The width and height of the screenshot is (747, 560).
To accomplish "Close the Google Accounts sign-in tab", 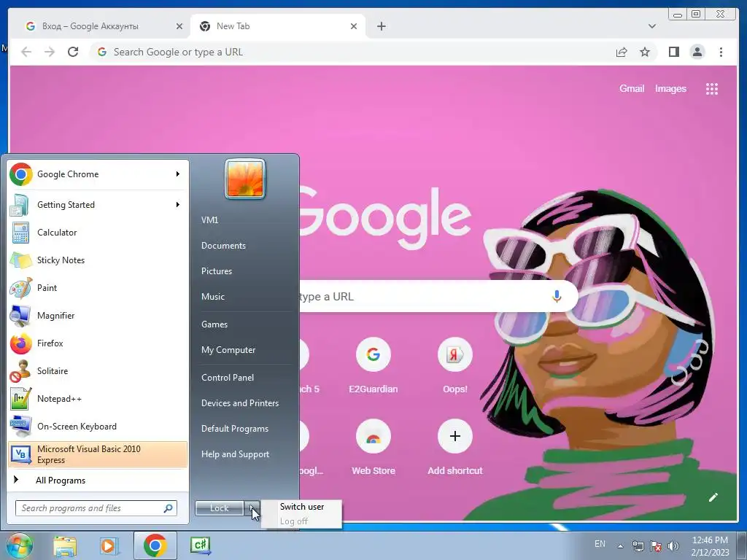I will coord(179,26).
